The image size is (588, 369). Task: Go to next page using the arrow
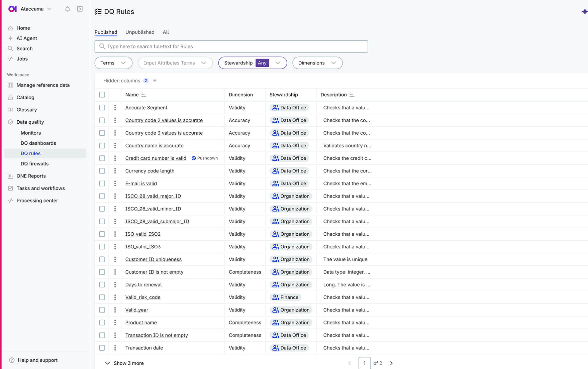tap(391, 363)
